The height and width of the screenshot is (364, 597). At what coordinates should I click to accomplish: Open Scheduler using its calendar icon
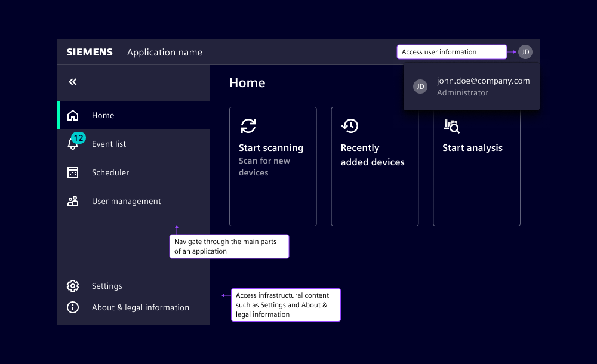tap(72, 172)
